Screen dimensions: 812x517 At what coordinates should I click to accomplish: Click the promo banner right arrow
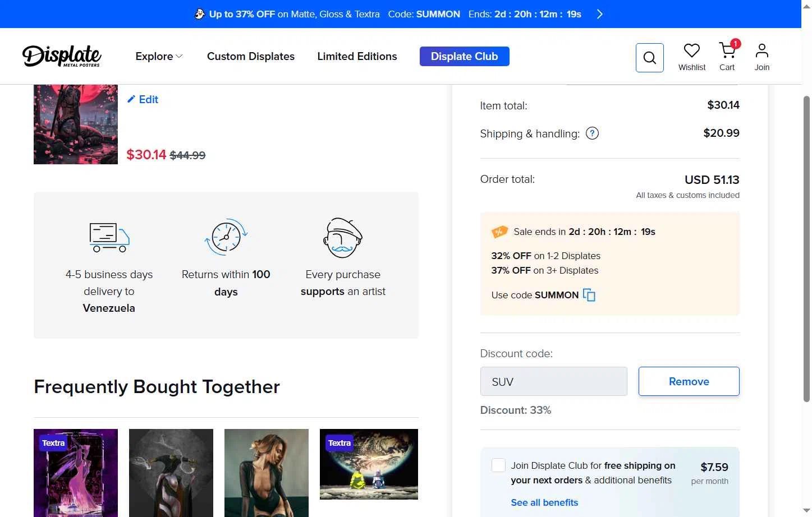[599, 14]
